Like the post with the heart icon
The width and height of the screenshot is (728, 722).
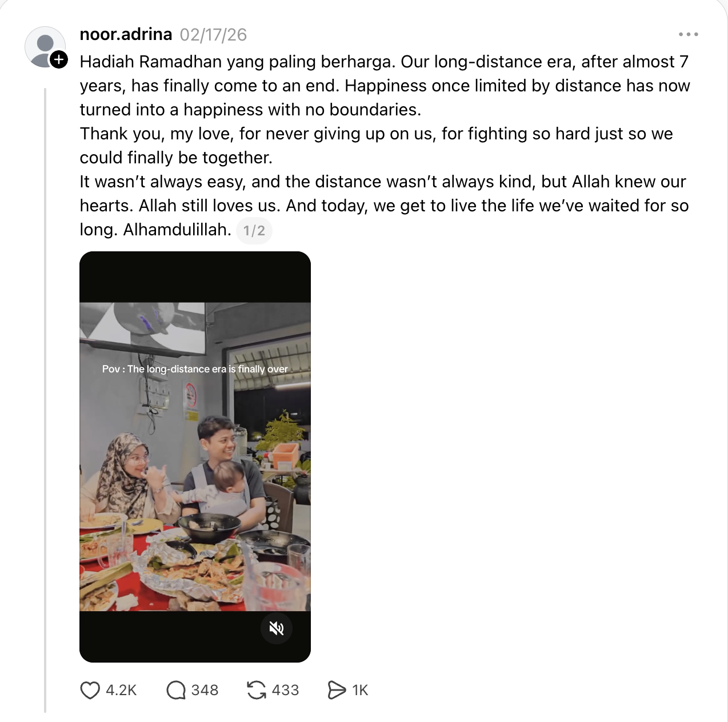coord(90,690)
